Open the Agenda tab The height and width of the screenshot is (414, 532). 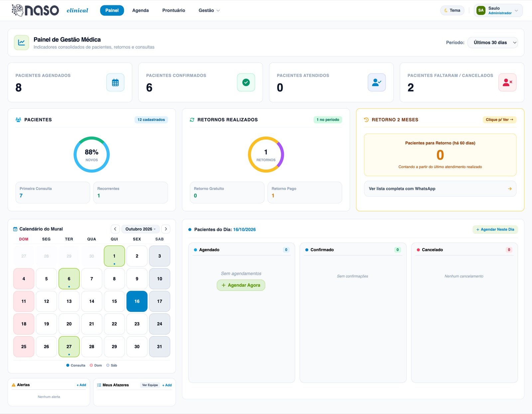tap(140, 10)
